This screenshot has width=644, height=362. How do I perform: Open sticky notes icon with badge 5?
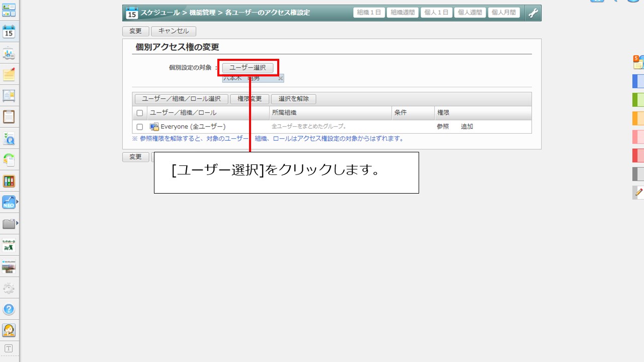click(638, 62)
